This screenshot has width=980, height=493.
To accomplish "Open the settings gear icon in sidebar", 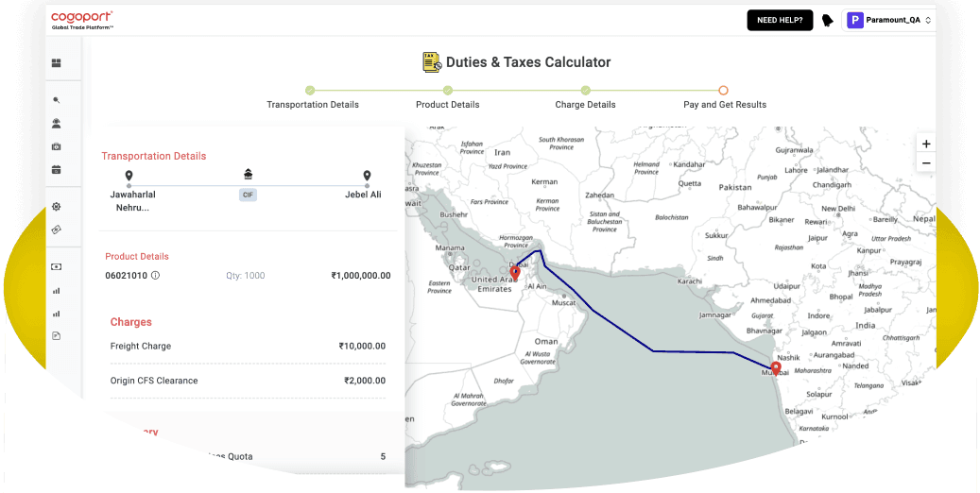I will [x=56, y=207].
